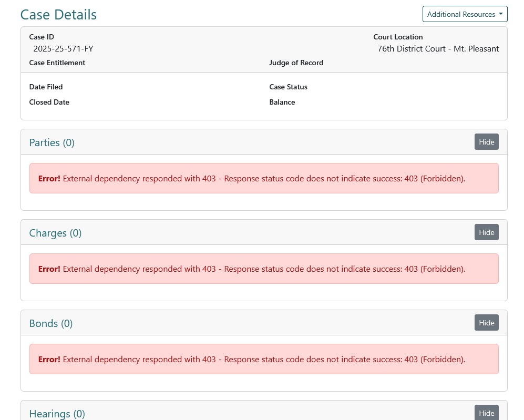The image size is (524, 420).
Task: Click the Charges 403 error message
Action: (x=264, y=269)
